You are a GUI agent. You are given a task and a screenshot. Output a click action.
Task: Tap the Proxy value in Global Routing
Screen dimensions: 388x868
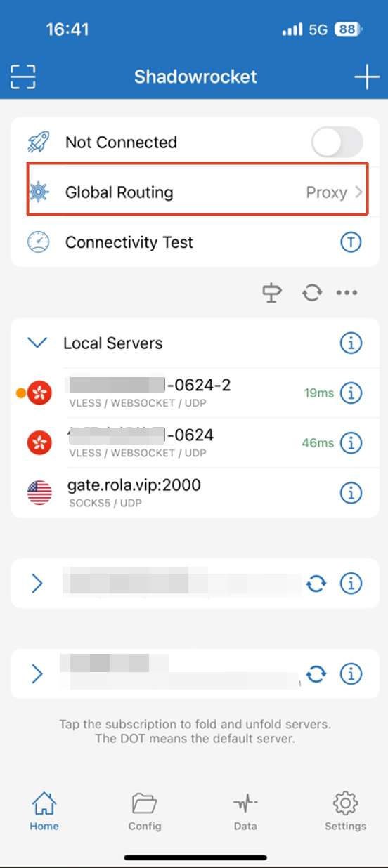(x=326, y=192)
